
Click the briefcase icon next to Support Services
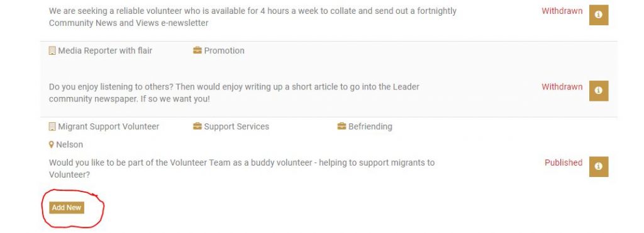[197, 127]
